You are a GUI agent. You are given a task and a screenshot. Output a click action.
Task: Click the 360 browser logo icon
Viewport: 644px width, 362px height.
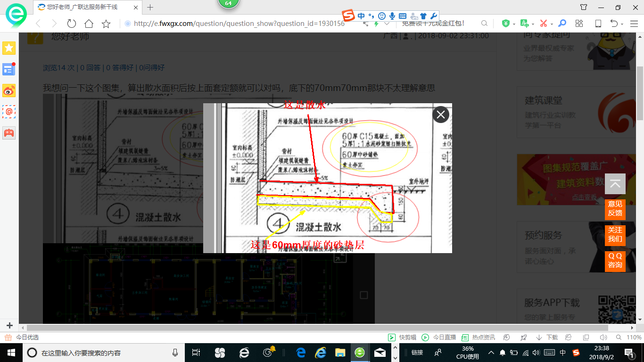[16, 16]
